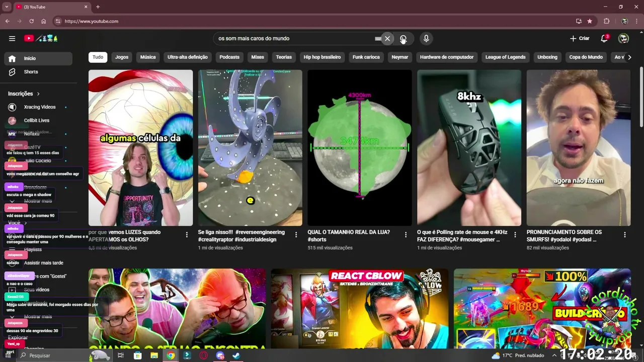This screenshot has width=644, height=362.
Task: Click the Chrome address bar URL
Action: tap(91, 21)
